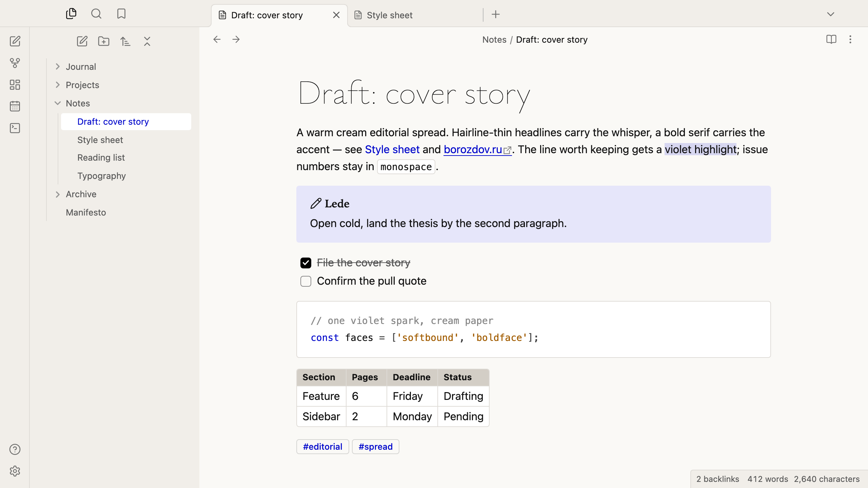Viewport: 868px width, 488px height.
Task: Navigate forward with the right arrow
Action: tap(236, 39)
